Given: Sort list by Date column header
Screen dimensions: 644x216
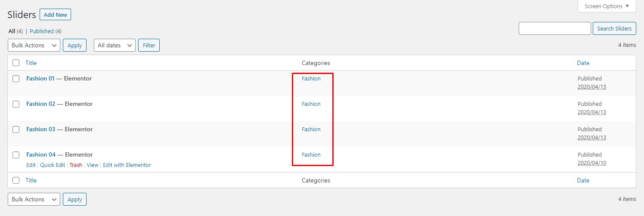Looking at the screenshot, I should [x=583, y=63].
